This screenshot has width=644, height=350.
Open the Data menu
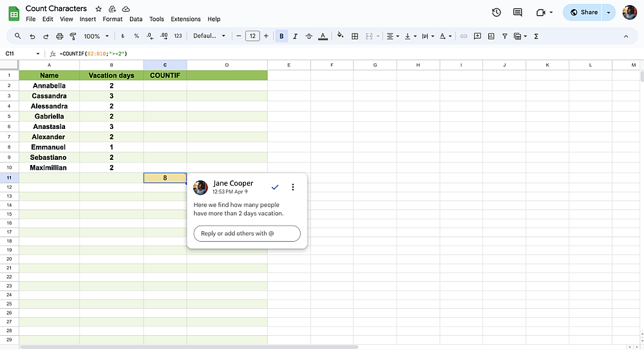[x=136, y=19]
